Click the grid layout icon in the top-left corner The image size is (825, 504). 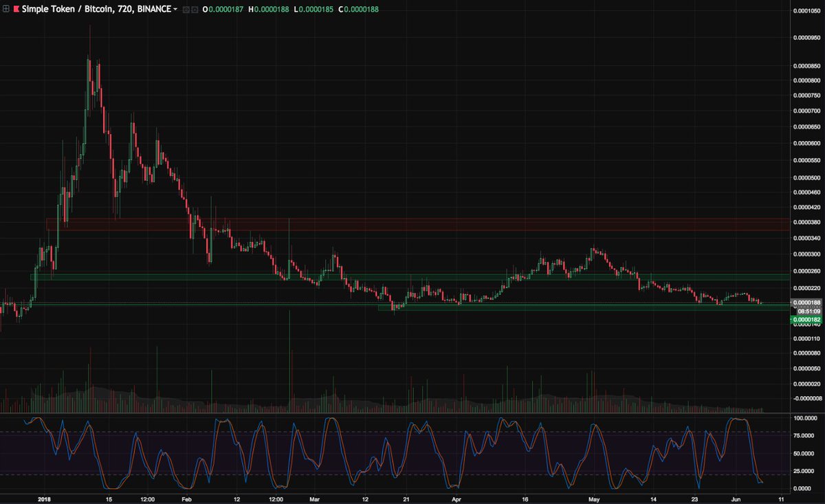5,9
